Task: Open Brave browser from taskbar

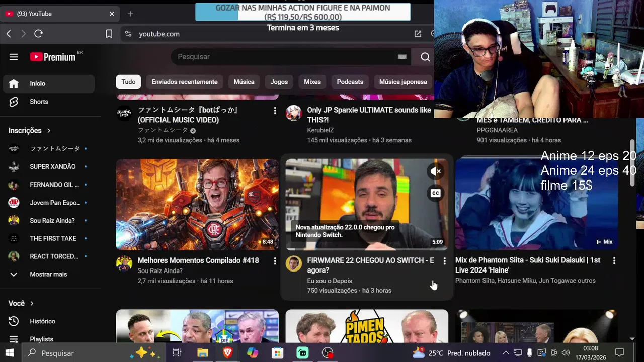Action: (227, 353)
